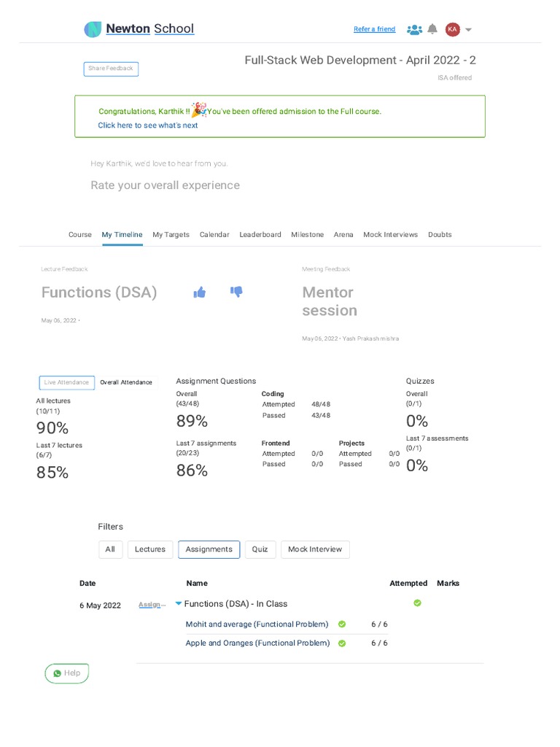The height and width of the screenshot is (747, 560).
Task: Click green check beside Mohit and average
Action: coord(342,624)
